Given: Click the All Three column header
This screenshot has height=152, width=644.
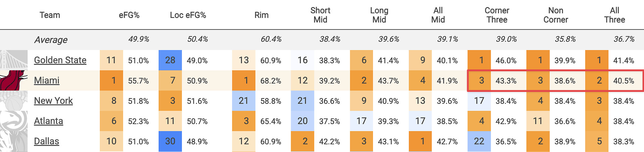Looking at the screenshot, I should (614, 15).
